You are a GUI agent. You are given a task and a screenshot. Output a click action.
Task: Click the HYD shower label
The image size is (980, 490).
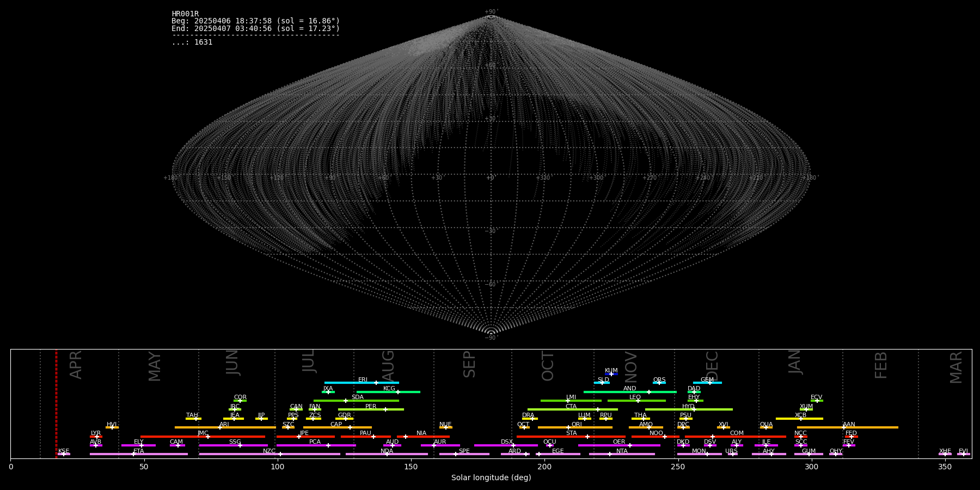689,407
